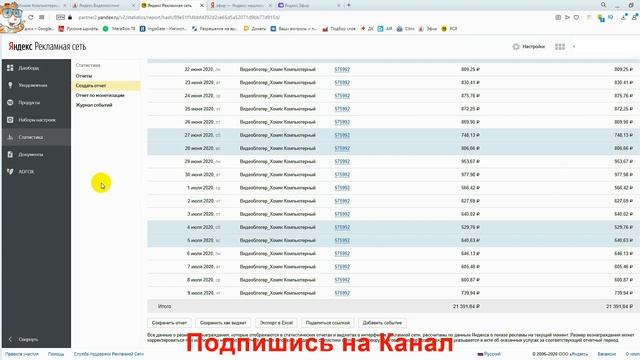Click the 953.67 ₽ value in the 29 июня row

coord(470,162)
